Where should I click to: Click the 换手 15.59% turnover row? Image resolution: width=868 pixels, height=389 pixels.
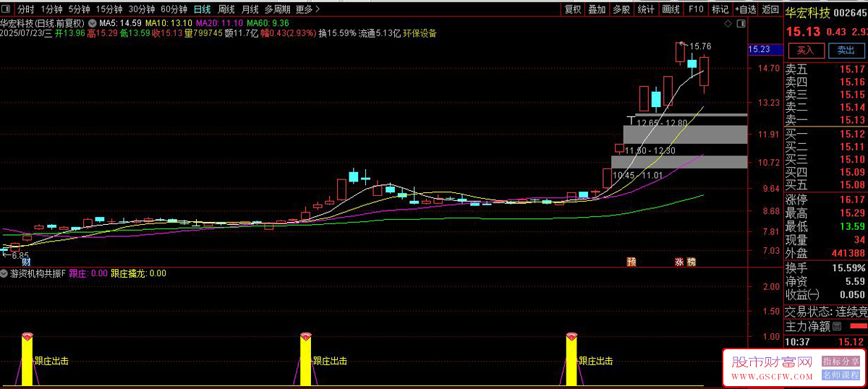[826, 268]
